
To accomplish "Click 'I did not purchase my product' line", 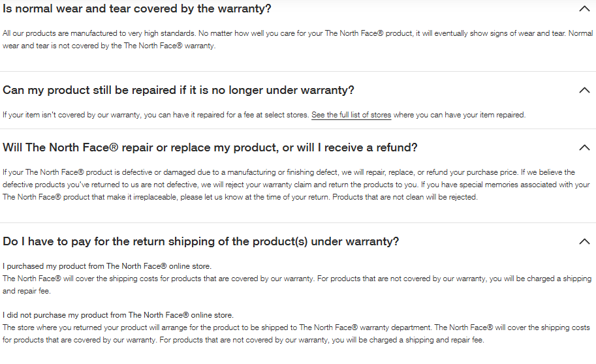I will [x=118, y=315].
